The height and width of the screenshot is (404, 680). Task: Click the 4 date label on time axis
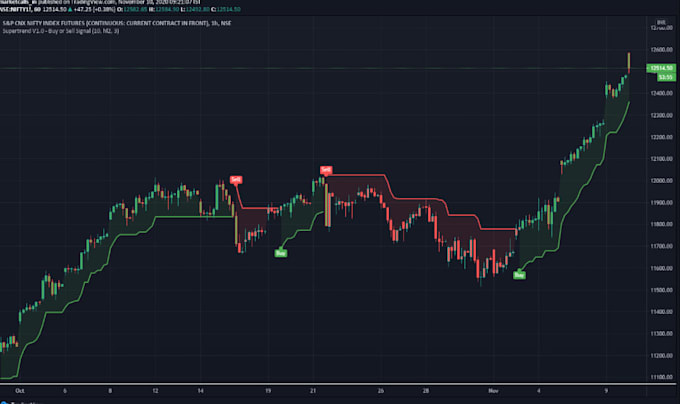click(539, 391)
